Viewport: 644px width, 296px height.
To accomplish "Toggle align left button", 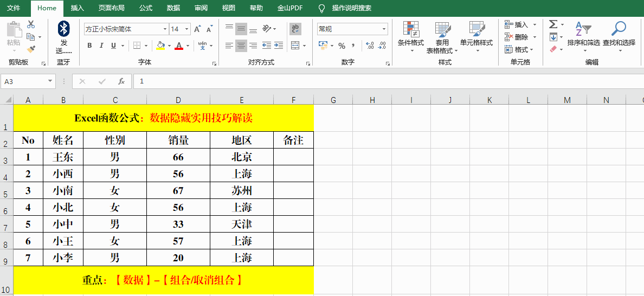I will click(x=229, y=46).
